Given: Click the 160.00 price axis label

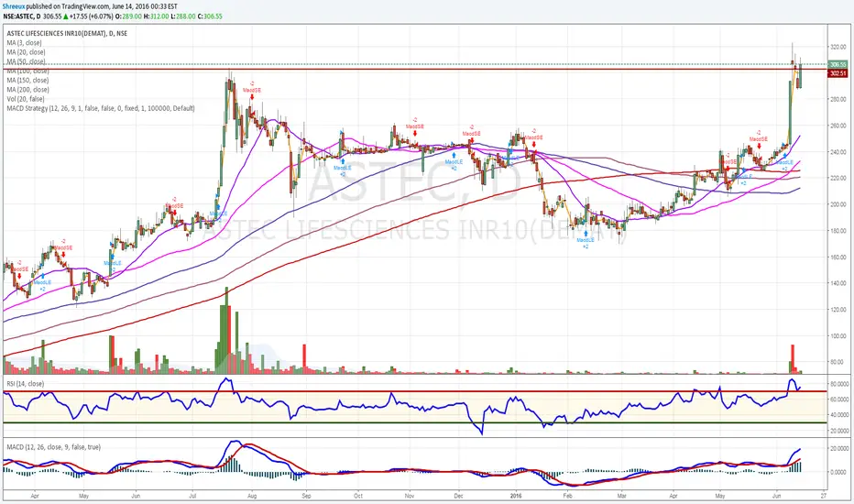Looking at the screenshot, I should pyautogui.click(x=838, y=257).
